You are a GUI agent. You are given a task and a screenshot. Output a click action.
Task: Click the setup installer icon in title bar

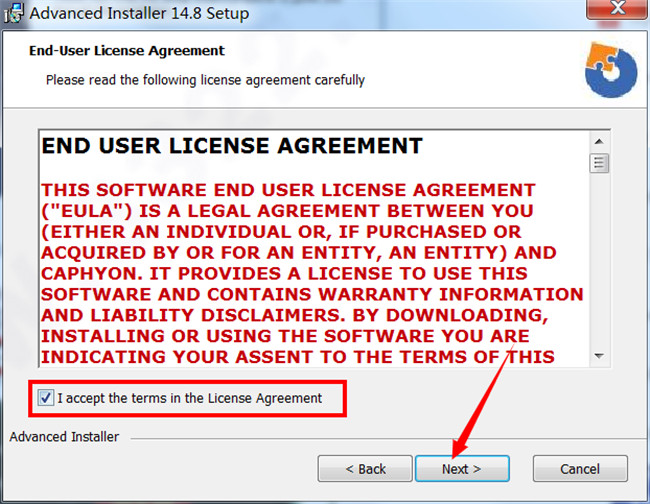click(13, 13)
